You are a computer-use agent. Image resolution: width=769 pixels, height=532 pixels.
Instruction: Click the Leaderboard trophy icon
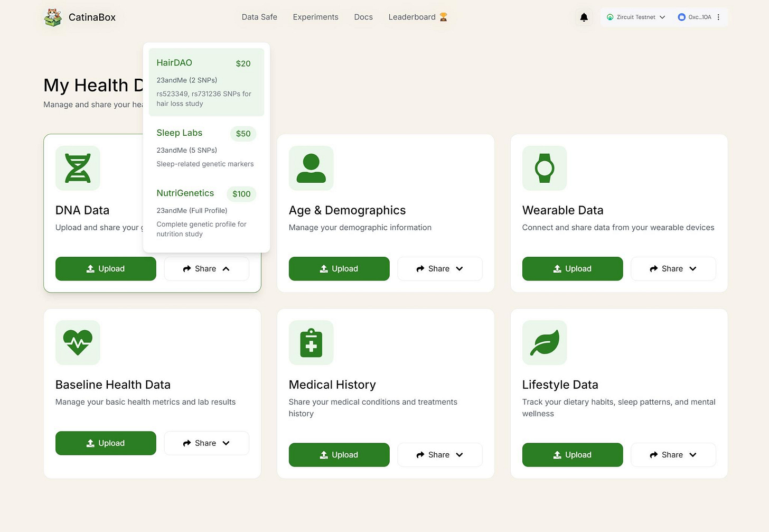(444, 17)
